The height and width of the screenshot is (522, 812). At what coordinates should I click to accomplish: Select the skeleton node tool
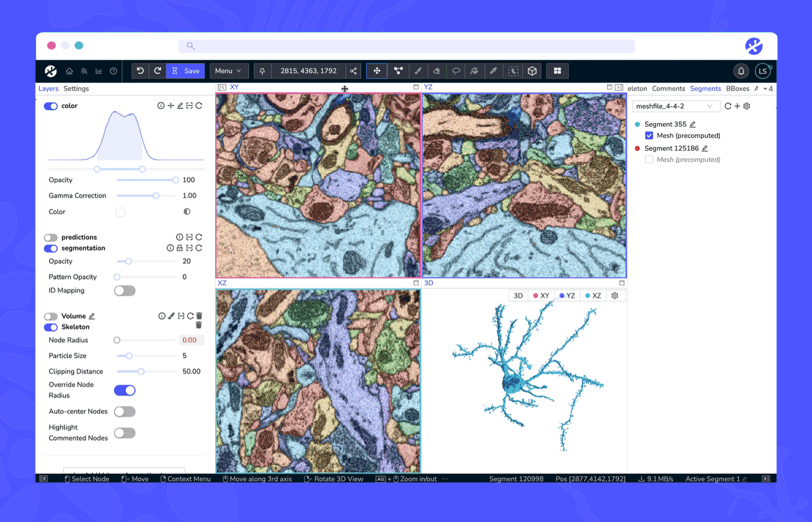click(x=398, y=71)
